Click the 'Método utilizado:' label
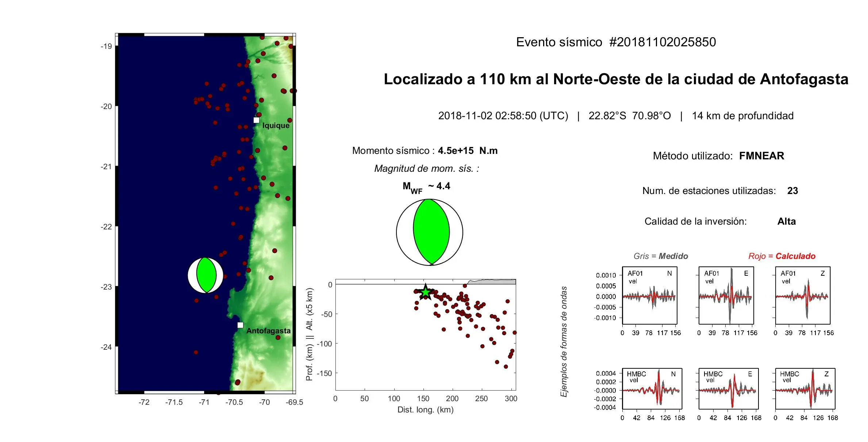 [693, 156]
